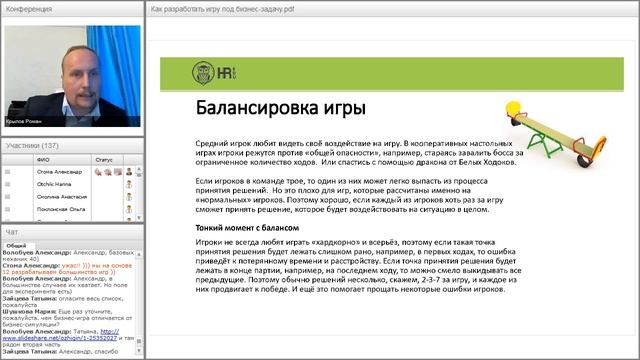
Task: Click participant name 'Otchik Hanna'
Action: (54, 184)
